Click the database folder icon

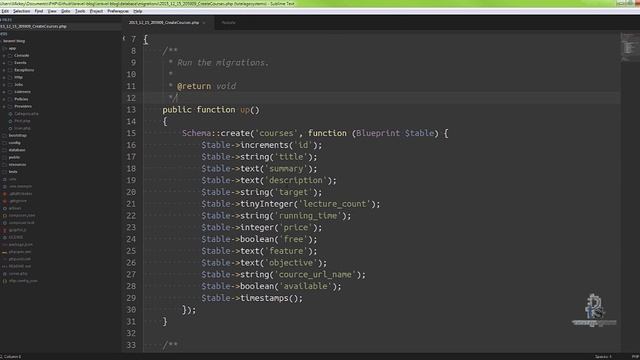tap(5, 150)
